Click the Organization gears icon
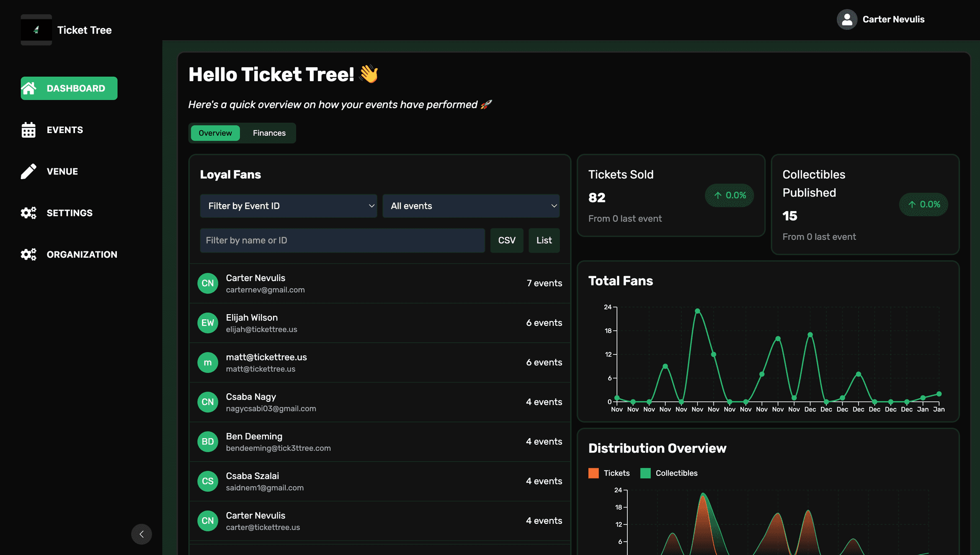 coord(29,254)
